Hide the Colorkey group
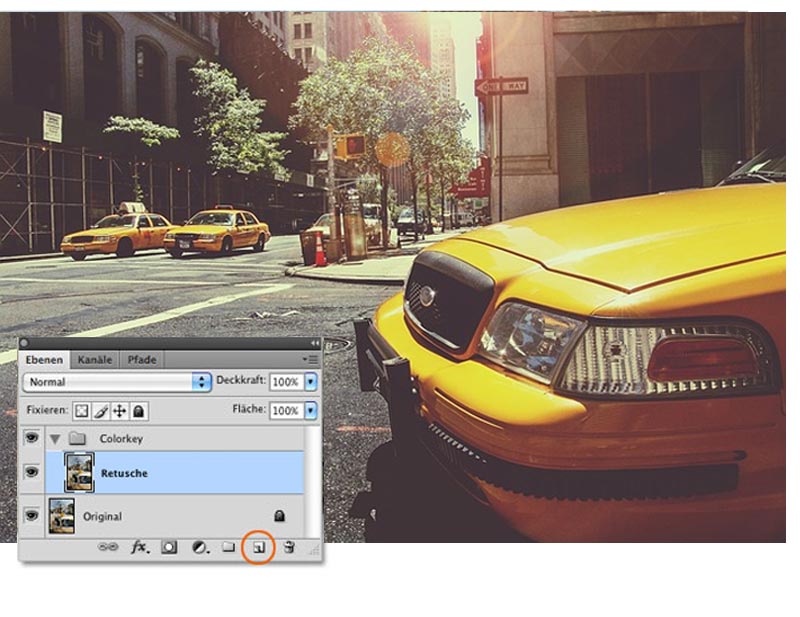This screenshot has width=800, height=617. [x=32, y=438]
